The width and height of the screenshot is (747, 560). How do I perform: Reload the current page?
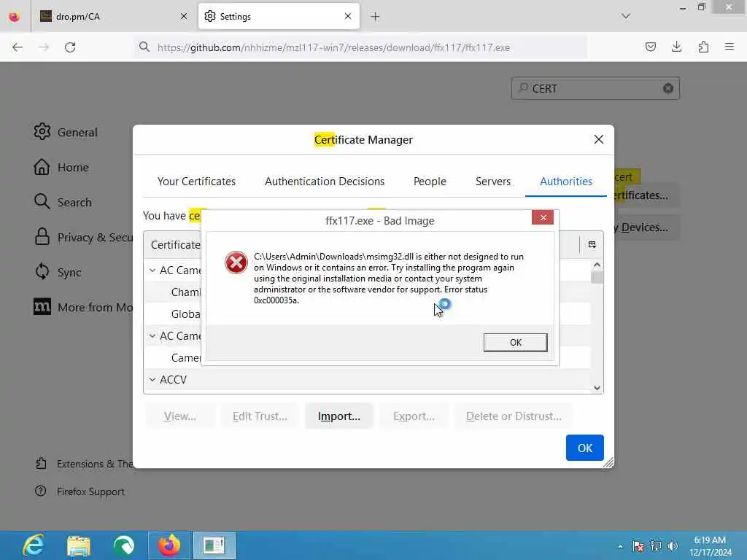(x=70, y=47)
